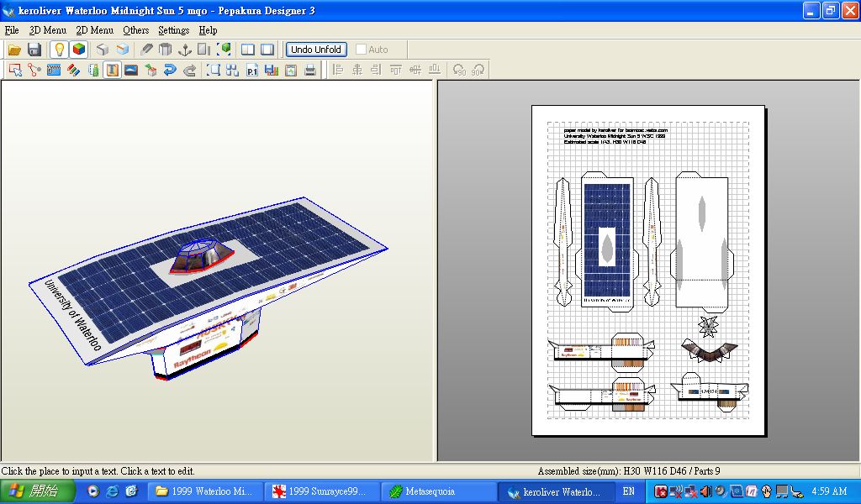
Task: Click the input image tool icon
Action: (x=131, y=71)
